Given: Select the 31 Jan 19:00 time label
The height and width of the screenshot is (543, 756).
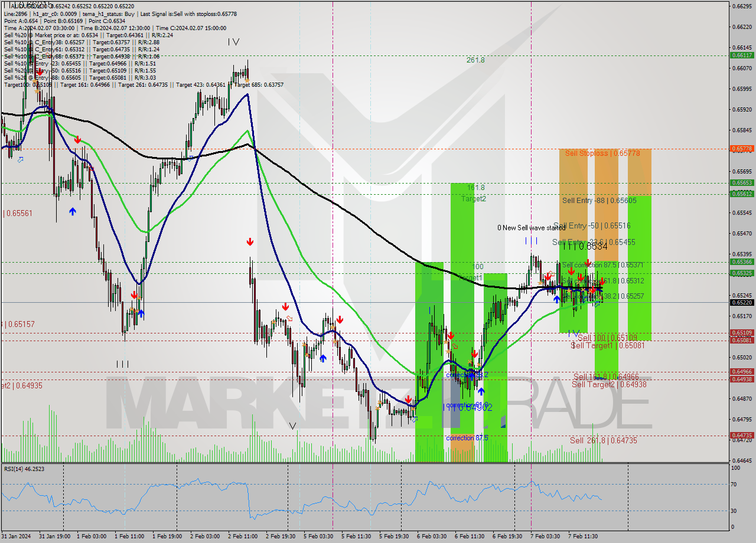Looking at the screenshot, I should tap(55, 537).
